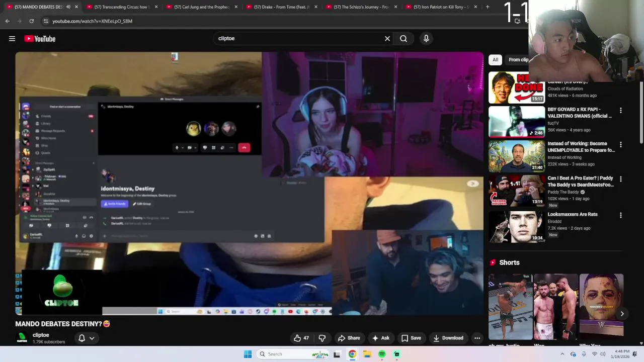The height and width of the screenshot is (362, 644).
Task: Open the Ask AI button
Action: [x=380, y=338]
